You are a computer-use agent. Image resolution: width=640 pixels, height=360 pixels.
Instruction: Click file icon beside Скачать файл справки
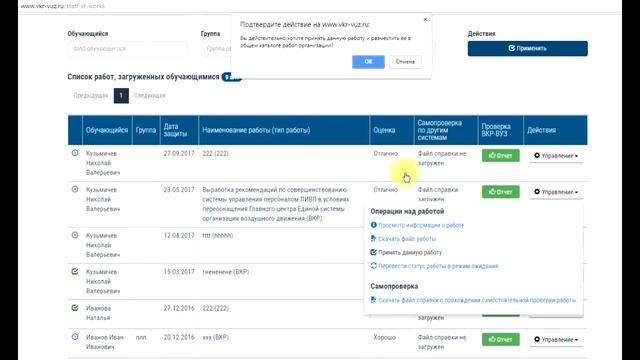click(373, 300)
